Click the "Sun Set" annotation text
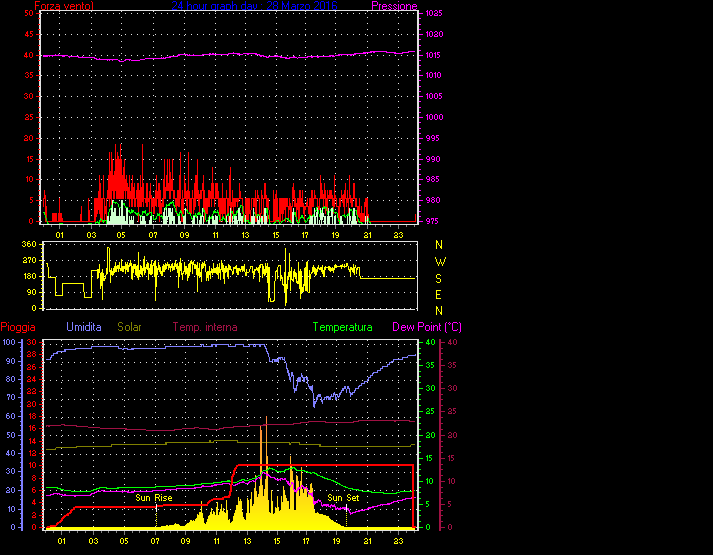This screenshot has height=555, width=713. coord(343,498)
